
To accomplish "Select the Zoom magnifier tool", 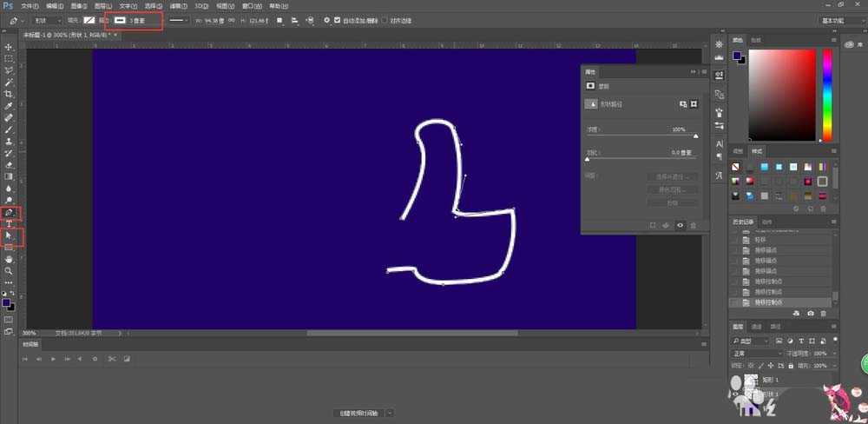I will click(x=10, y=271).
